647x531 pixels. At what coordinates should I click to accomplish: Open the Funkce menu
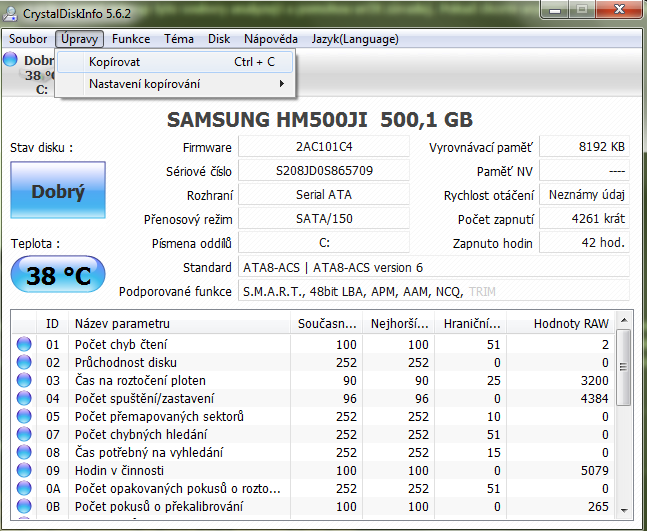click(x=131, y=39)
